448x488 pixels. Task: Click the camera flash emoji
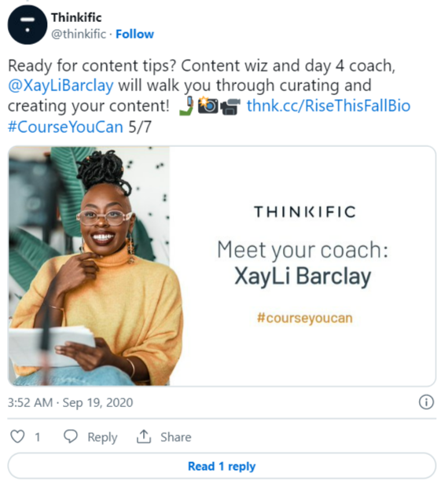pyautogui.click(x=207, y=105)
